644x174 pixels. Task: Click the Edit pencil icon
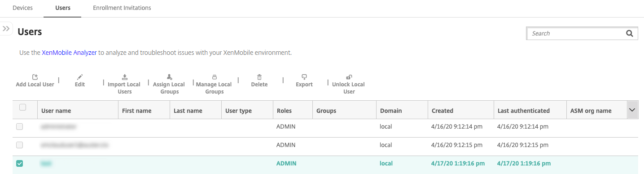tap(80, 77)
